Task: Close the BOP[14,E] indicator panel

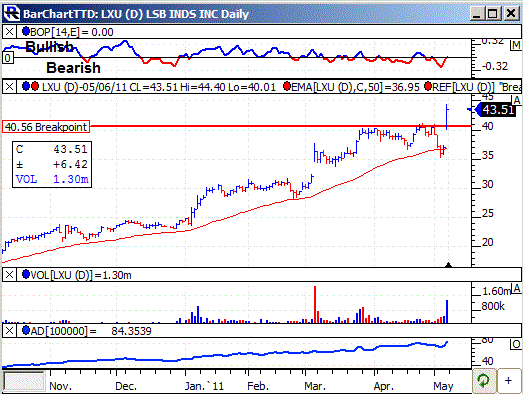Action: click(x=9, y=32)
